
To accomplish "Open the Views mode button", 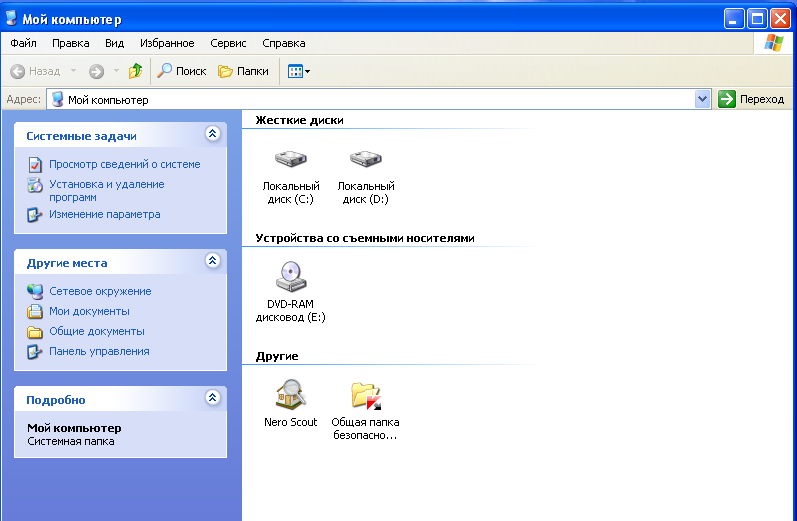I will 298,71.
